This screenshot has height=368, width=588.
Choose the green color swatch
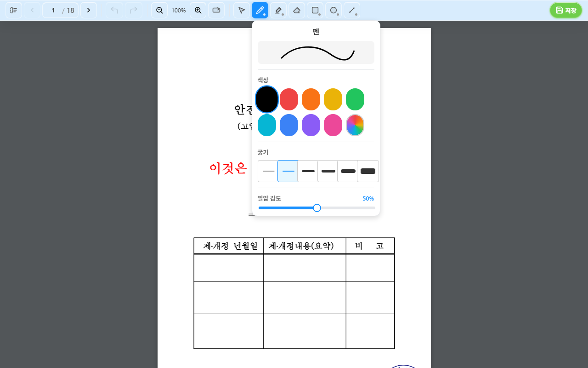[355, 99]
